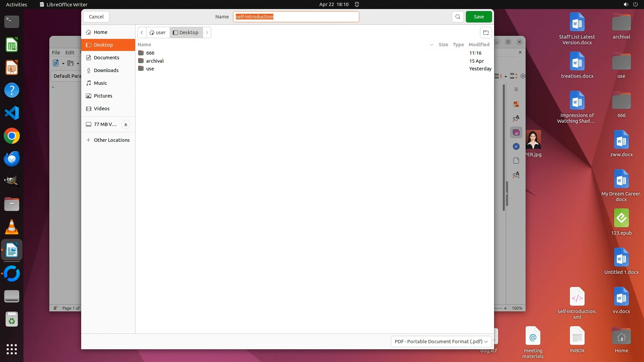Select Downloads in the places sidebar

tap(106, 70)
